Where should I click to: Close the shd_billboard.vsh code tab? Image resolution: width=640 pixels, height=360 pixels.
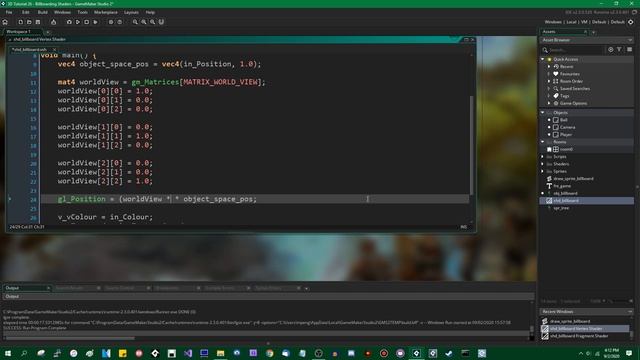54,49
